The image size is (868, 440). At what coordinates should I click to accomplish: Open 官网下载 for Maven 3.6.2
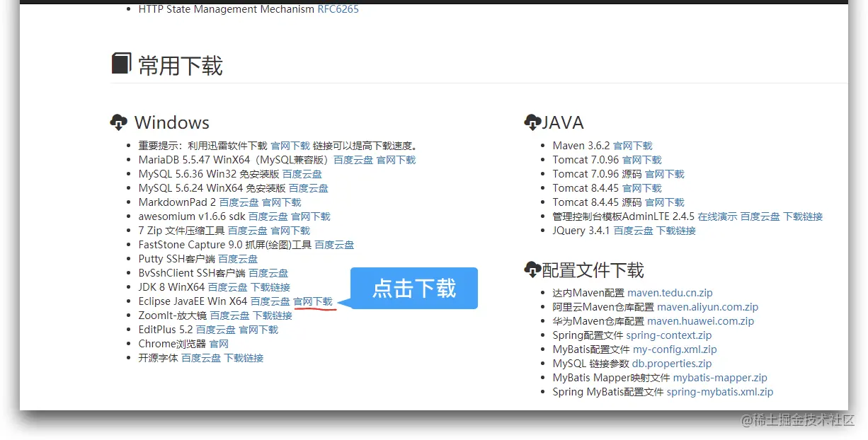click(633, 146)
